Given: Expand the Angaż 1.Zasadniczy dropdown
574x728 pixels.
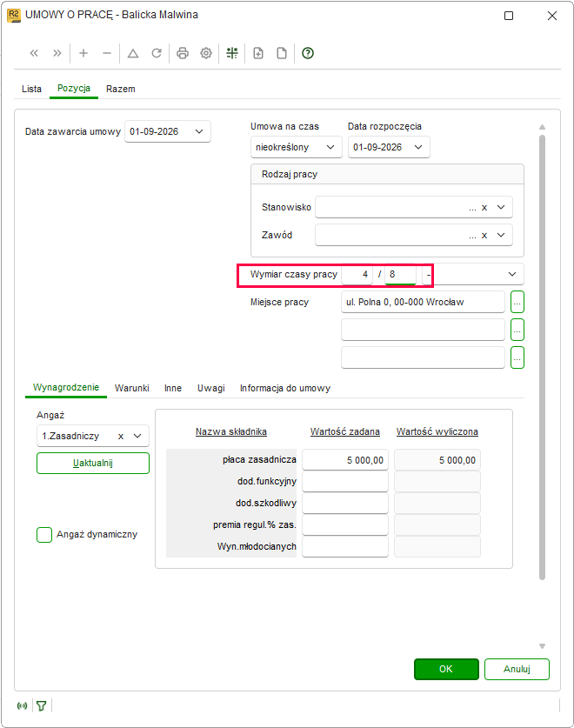Looking at the screenshot, I should [x=137, y=436].
